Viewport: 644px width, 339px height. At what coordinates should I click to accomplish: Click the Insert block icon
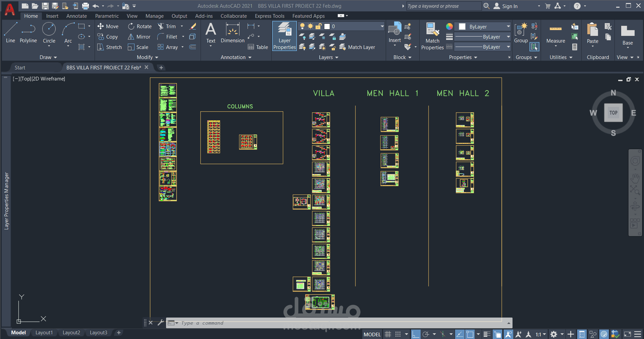[395, 33]
